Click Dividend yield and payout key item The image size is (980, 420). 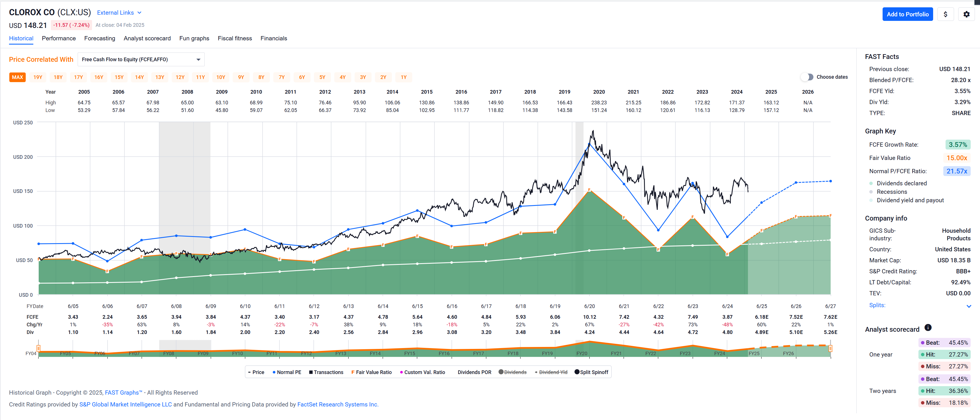pyautogui.click(x=906, y=200)
